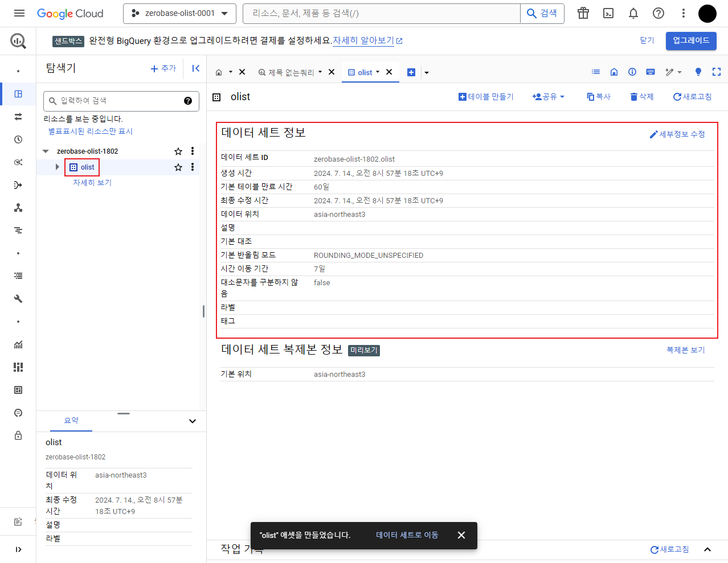728x563 pixels.
Task: Select the BigQuery Studio sidebar icon
Action: (18, 94)
